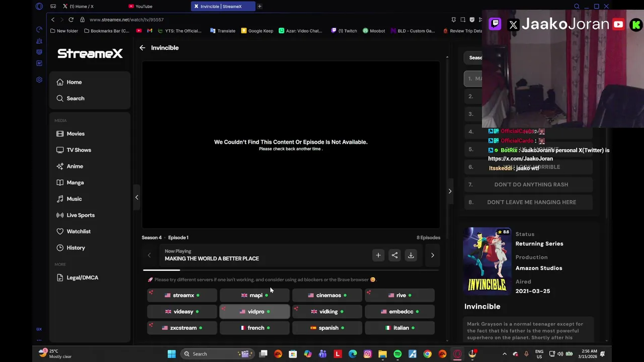Screen dimensions: 644x362
Task: Open Search in the StreameX sidebar
Action: (x=90, y=99)
